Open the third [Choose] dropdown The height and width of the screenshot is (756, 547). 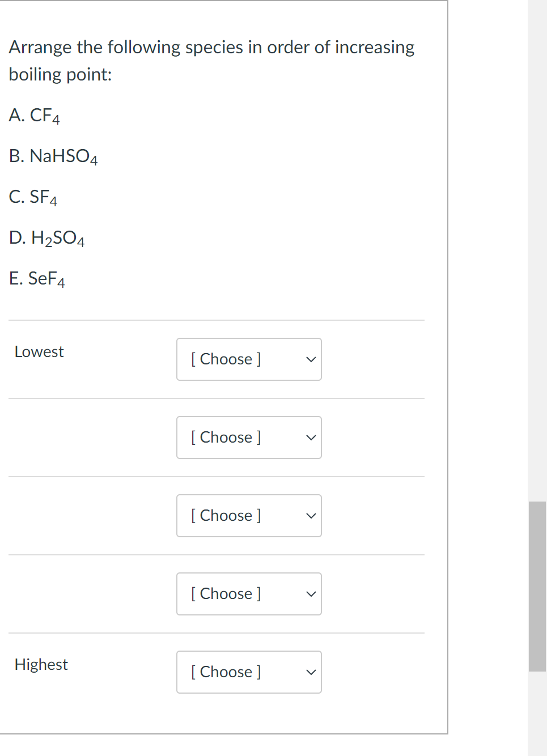tap(249, 516)
